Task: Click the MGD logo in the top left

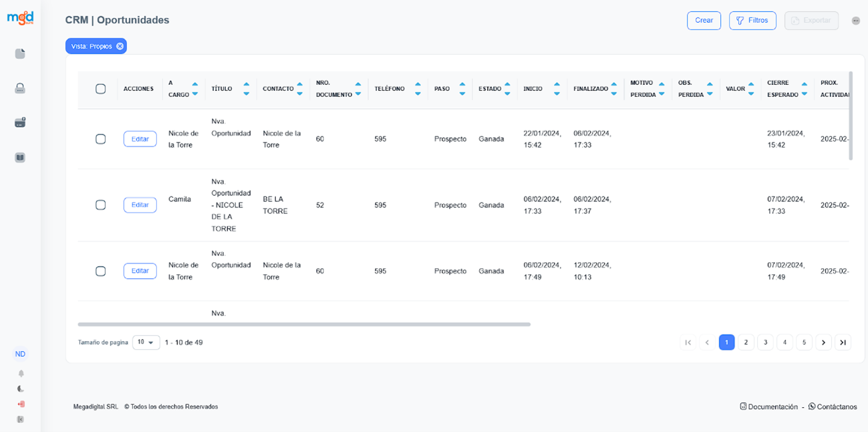Action: point(20,18)
